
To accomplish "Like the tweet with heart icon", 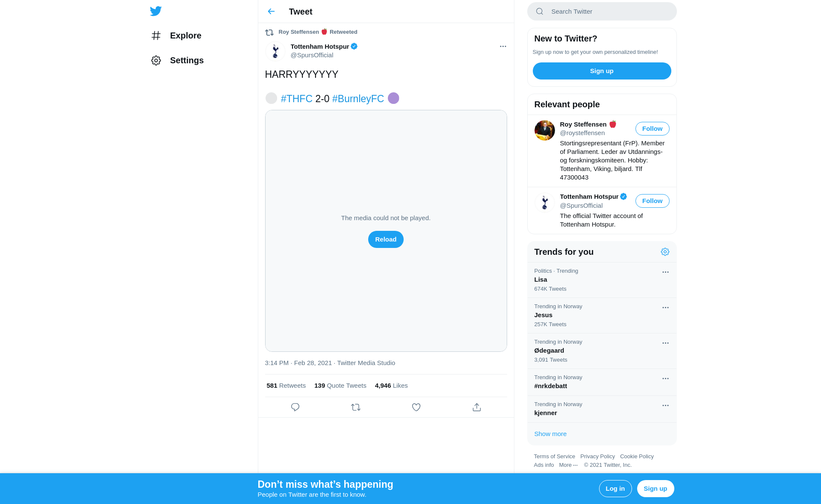I will 416,407.
